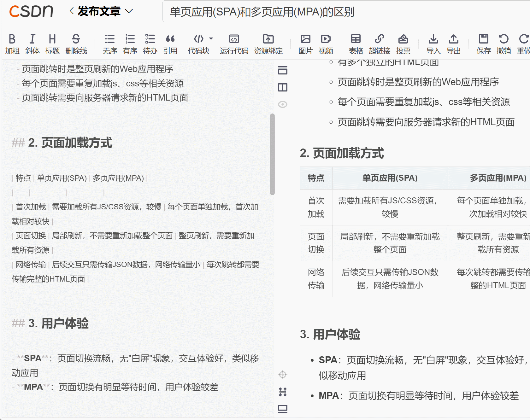Click editor line '页面跳转时是整页刷新的Web应用程序'
530x420 pixels.
[97, 69]
